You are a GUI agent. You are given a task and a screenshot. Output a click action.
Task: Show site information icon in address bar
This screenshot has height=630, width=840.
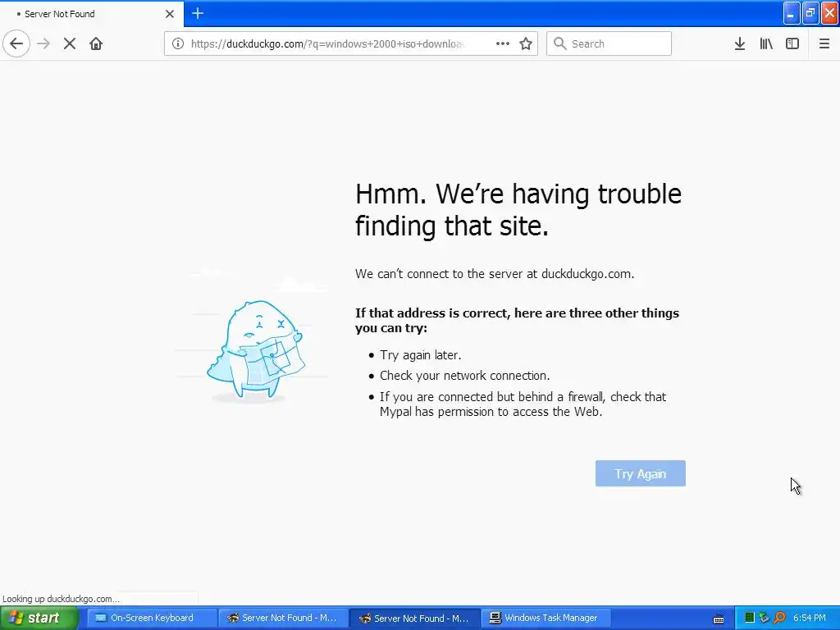point(178,43)
